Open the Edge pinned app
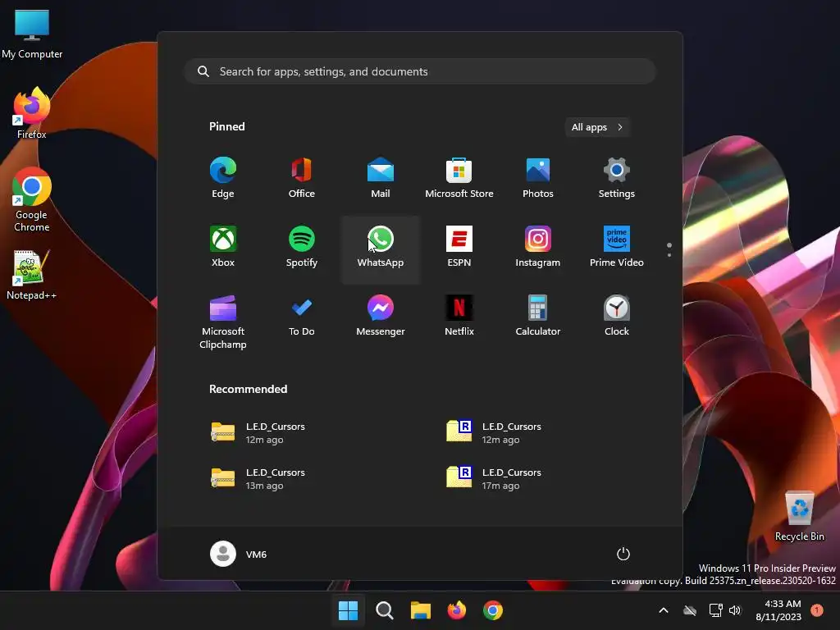 [x=223, y=178]
